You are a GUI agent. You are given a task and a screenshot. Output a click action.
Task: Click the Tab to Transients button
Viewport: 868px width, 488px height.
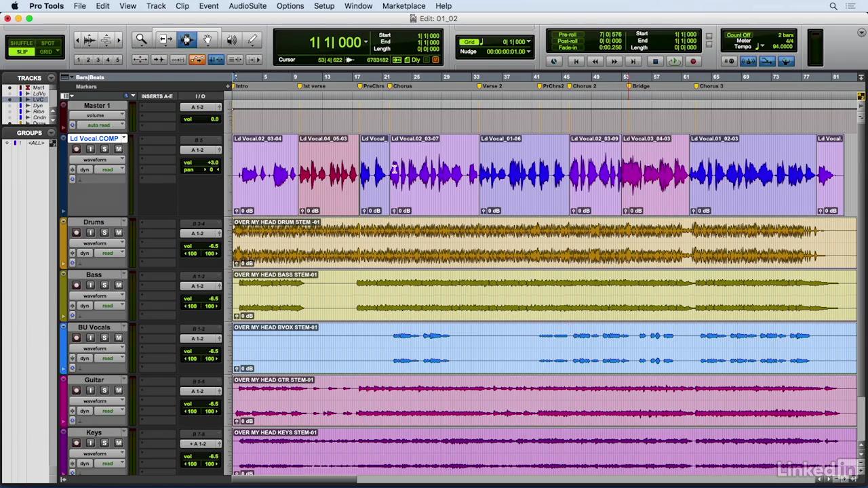(x=159, y=60)
